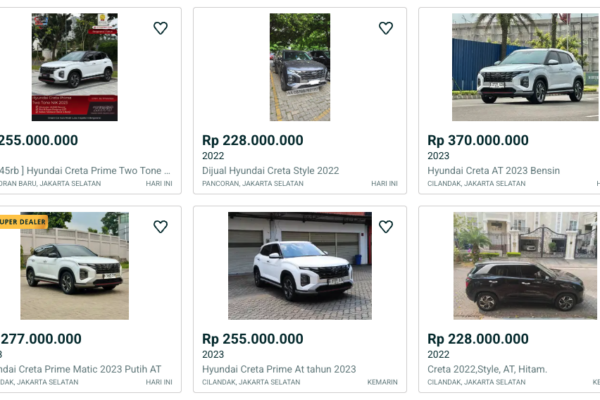600x400 pixels.
Task: Click the Super Dealer badge
Action: coord(22,221)
